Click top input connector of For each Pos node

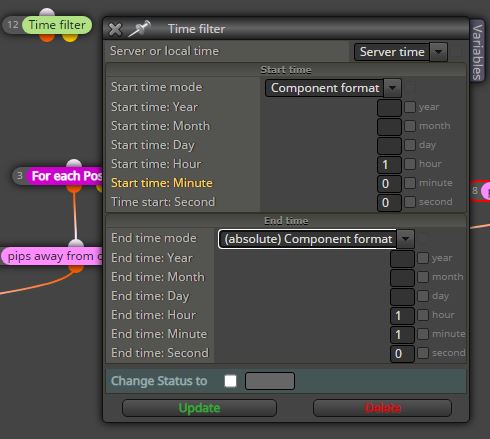(74, 164)
